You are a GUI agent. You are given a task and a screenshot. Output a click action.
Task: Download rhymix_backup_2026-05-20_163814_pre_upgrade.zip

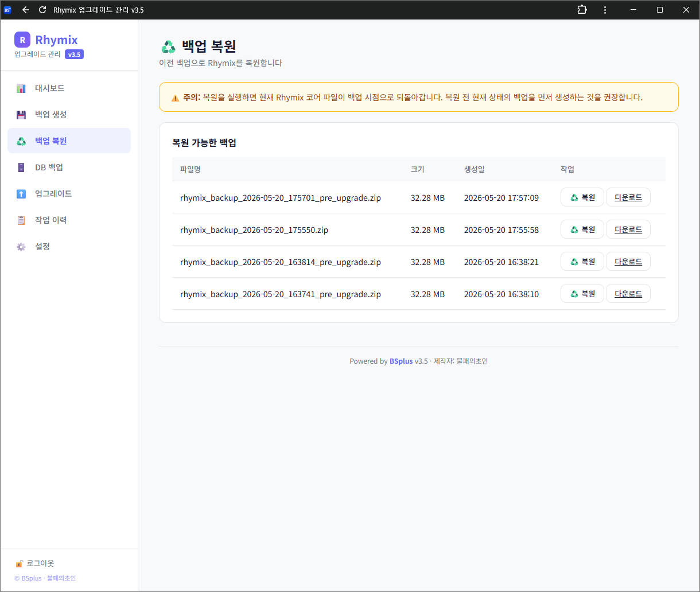(628, 262)
